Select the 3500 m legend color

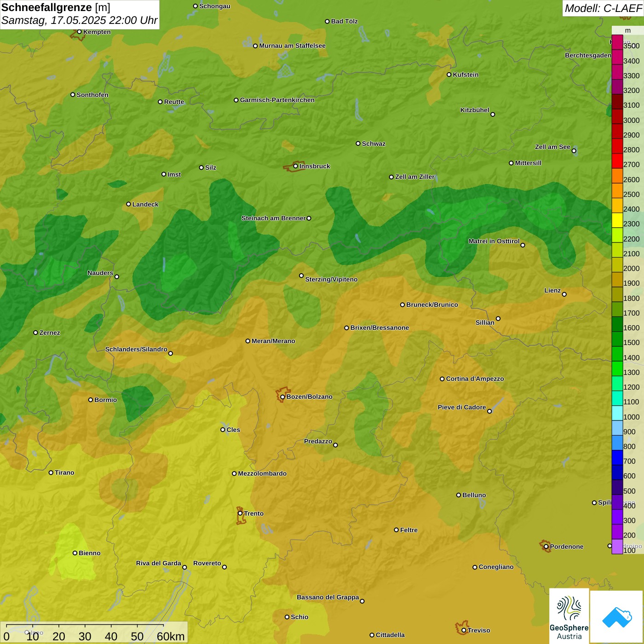(x=617, y=42)
